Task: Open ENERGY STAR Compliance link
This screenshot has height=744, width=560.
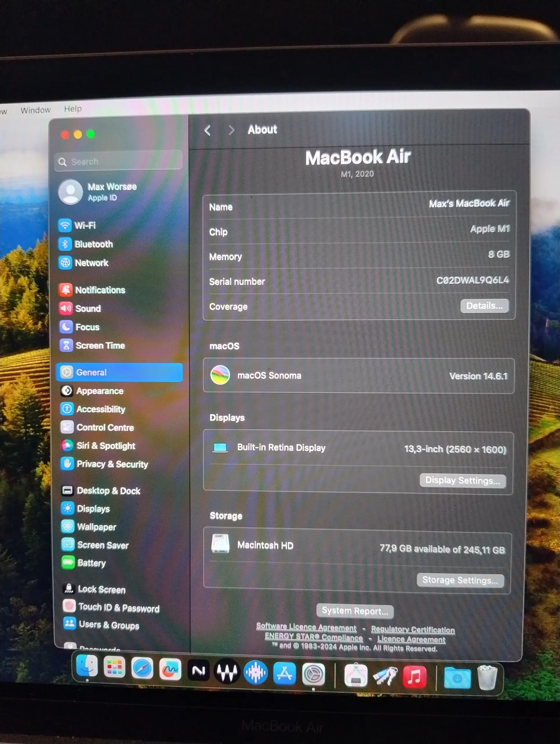Action: pos(314,637)
